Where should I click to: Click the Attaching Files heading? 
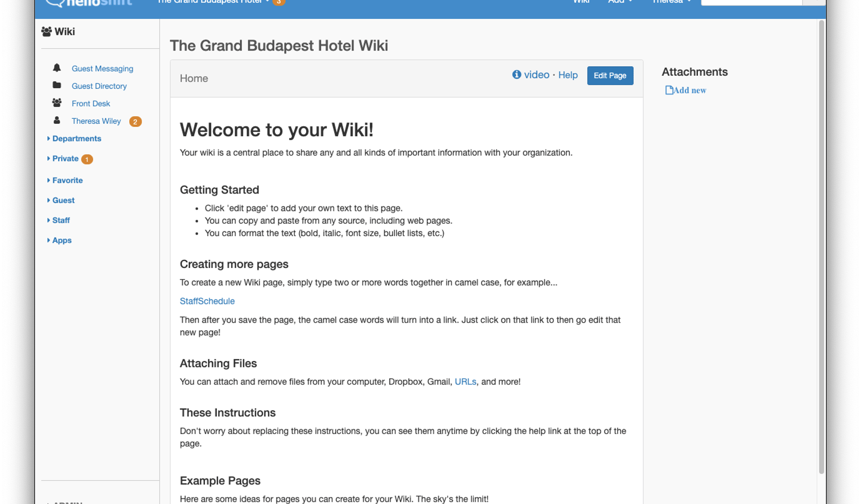pos(218,363)
